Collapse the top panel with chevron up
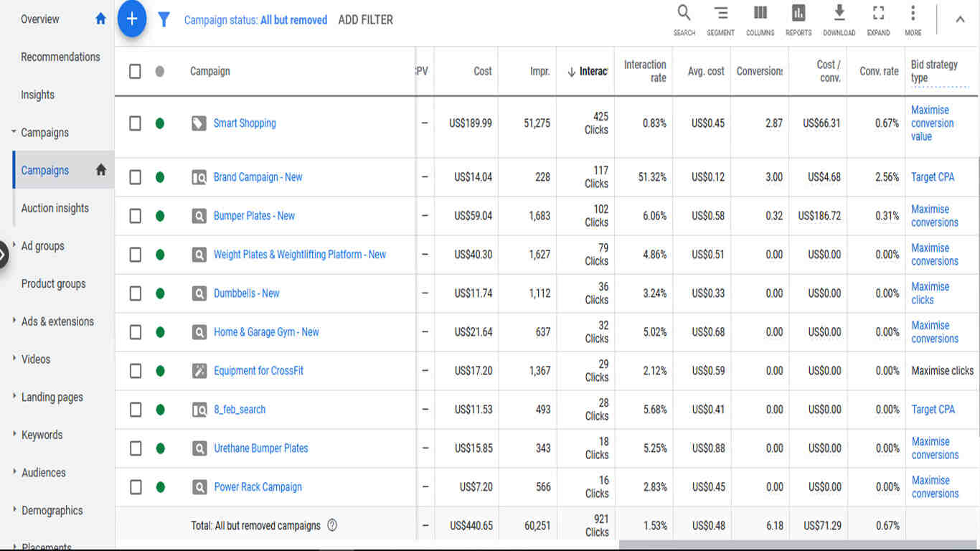Viewport: 980px width, 551px height. tap(960, 19)
